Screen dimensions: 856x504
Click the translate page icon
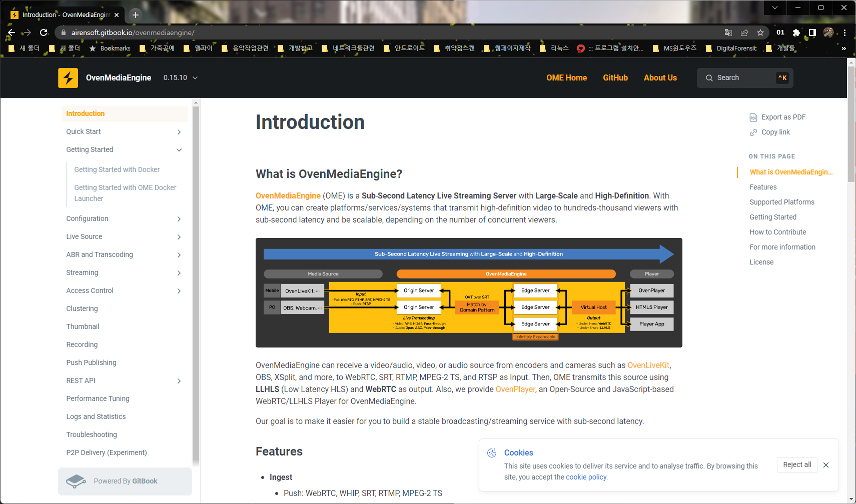(x=728, y=32)
